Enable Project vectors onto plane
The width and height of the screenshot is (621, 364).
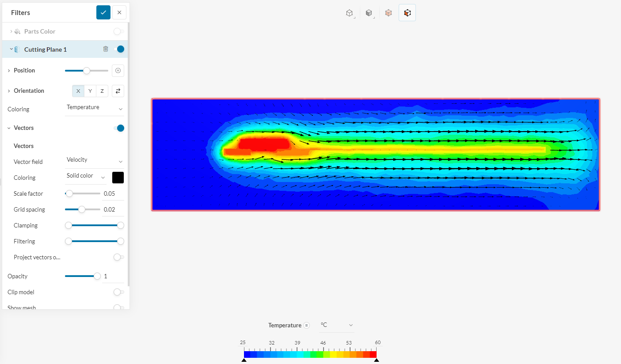[118, 257]
